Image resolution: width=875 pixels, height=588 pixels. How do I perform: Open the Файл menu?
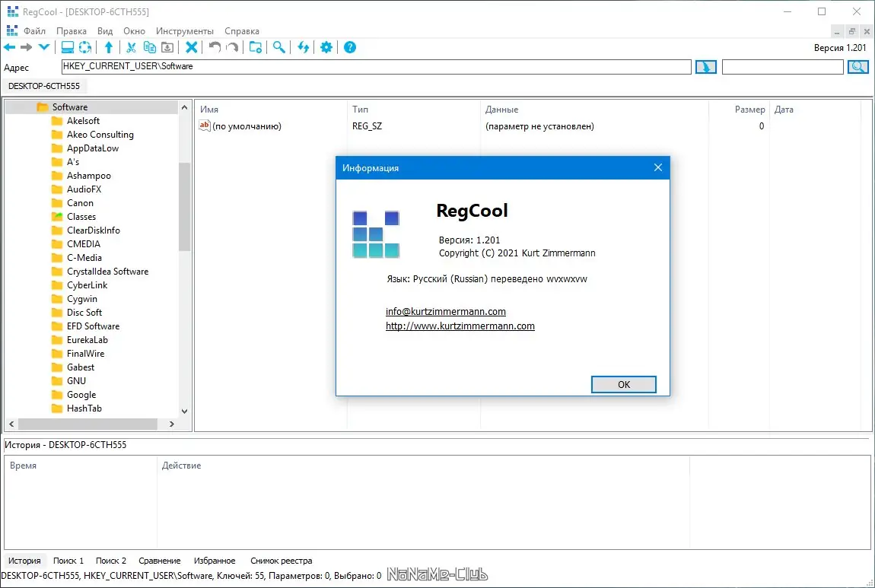click(34, 31)
